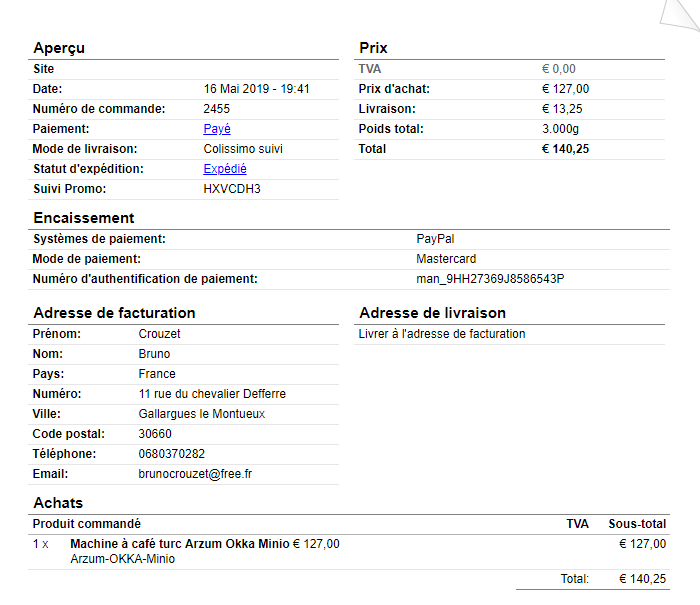Click postal code 30660
This screenshot has width=700, height=605.
click(155, 434)
